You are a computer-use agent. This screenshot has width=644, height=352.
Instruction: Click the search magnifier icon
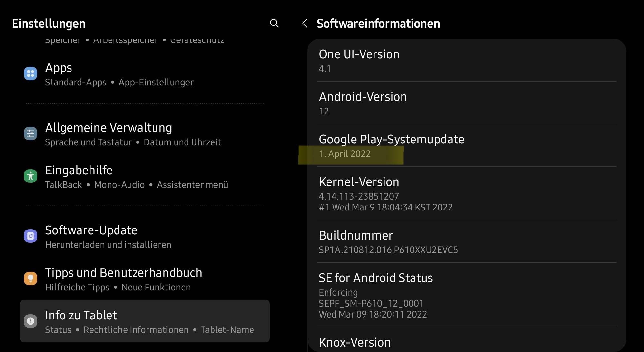(274, 23)
